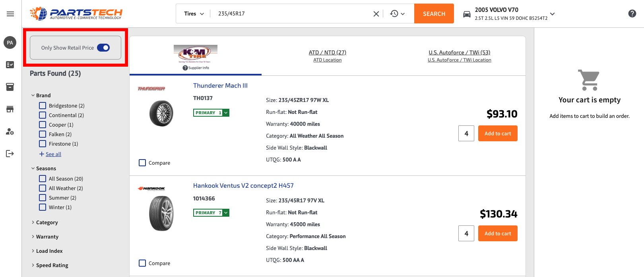Click the $93.10 price
The image size is (644, 277).
(x=502, y=114)
